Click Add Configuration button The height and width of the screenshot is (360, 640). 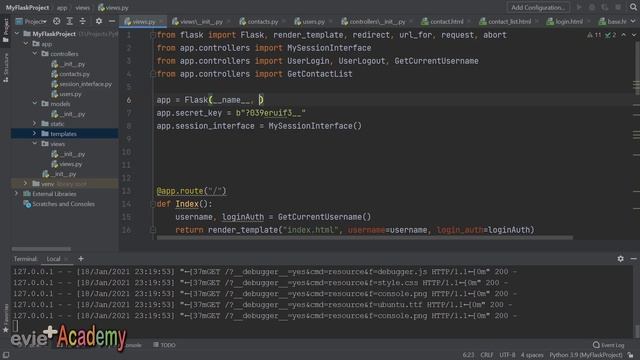click(x=538, y=7)
